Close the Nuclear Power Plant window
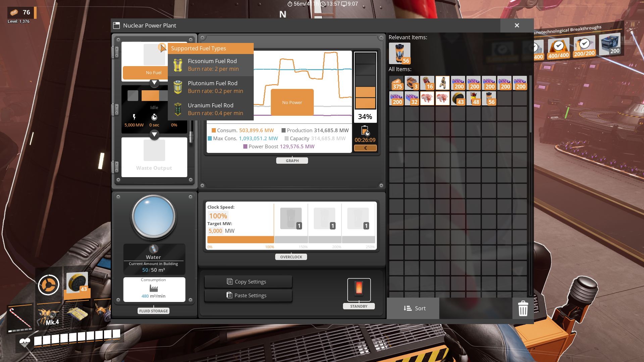 (517, 25)
